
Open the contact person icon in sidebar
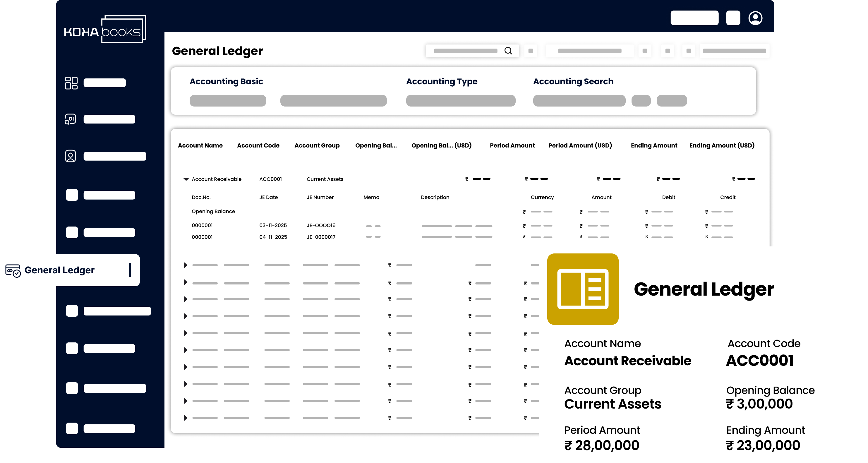coord(71,156)
